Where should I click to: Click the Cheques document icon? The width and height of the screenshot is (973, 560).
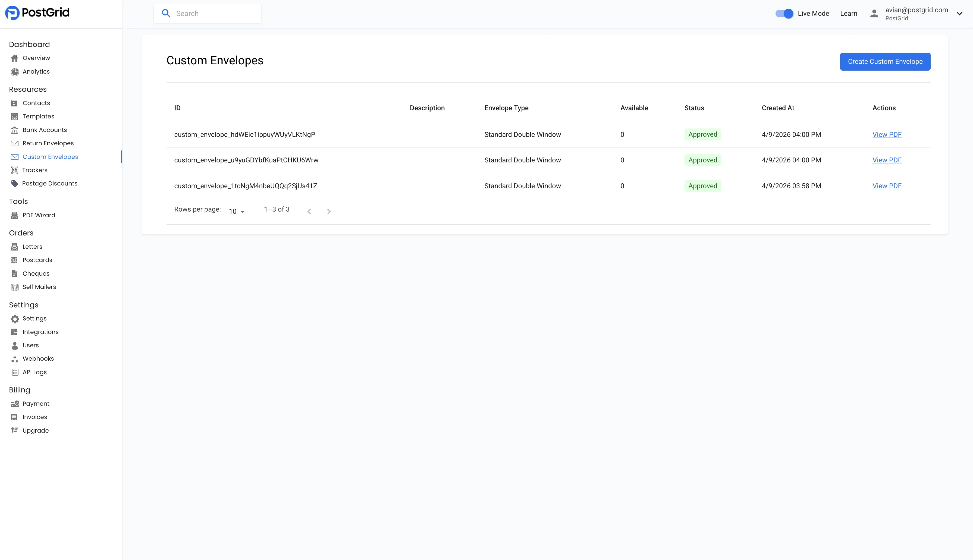point(14,274)
